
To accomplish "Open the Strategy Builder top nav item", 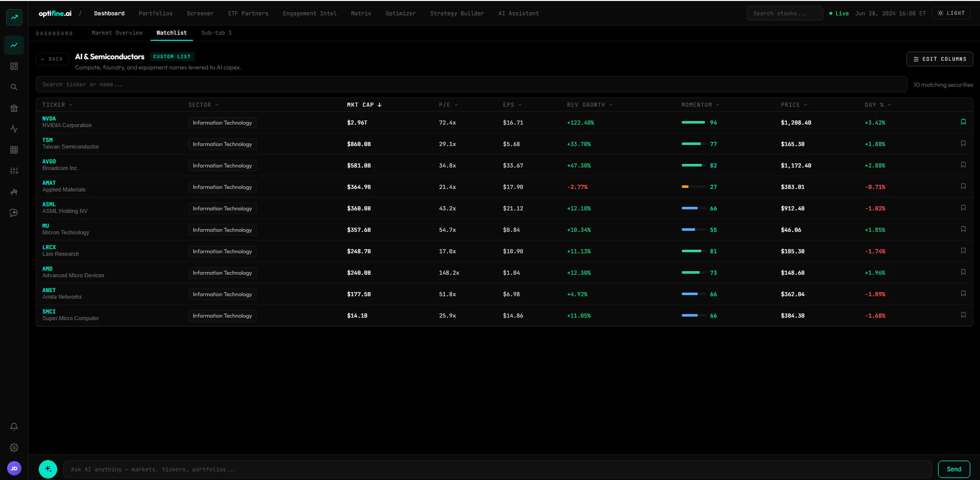I will click(x=457, y=13).
